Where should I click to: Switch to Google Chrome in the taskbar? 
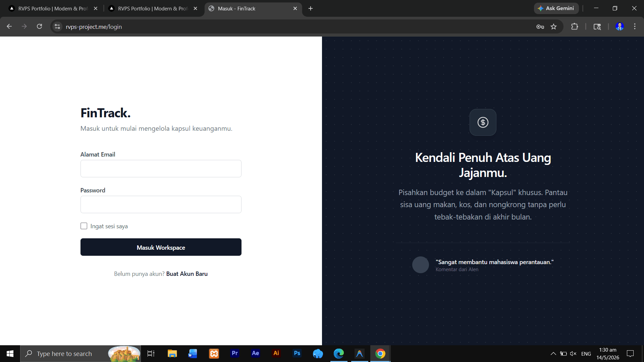point(380,354)
